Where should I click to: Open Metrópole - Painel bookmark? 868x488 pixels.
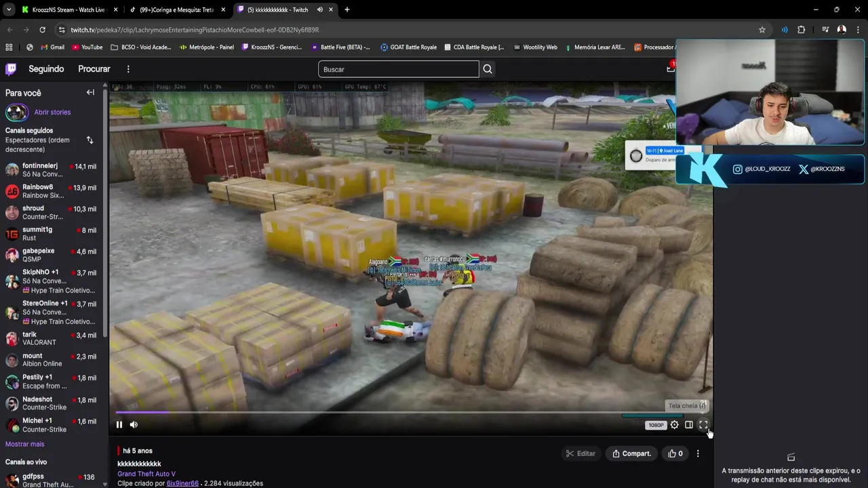point(206,47)
